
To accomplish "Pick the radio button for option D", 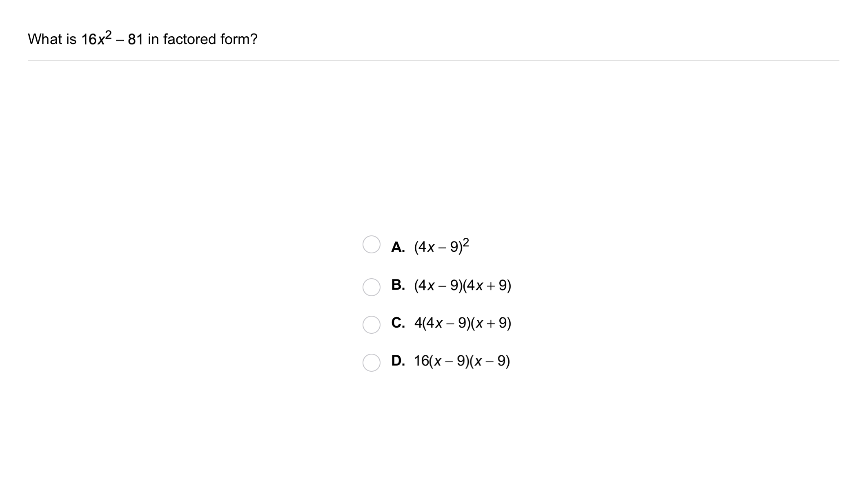I will [x=371, y=362].
